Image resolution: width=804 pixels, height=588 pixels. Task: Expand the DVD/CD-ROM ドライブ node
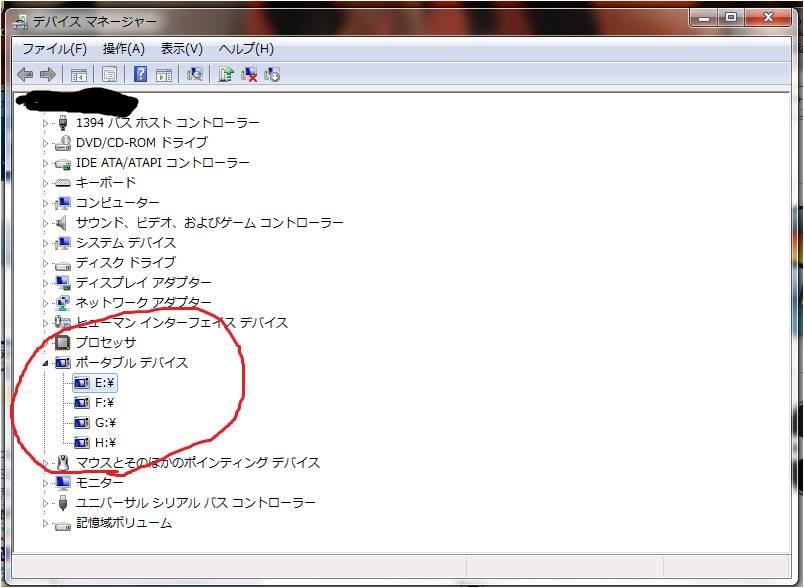pyautogui.click(x=45, y=143)
